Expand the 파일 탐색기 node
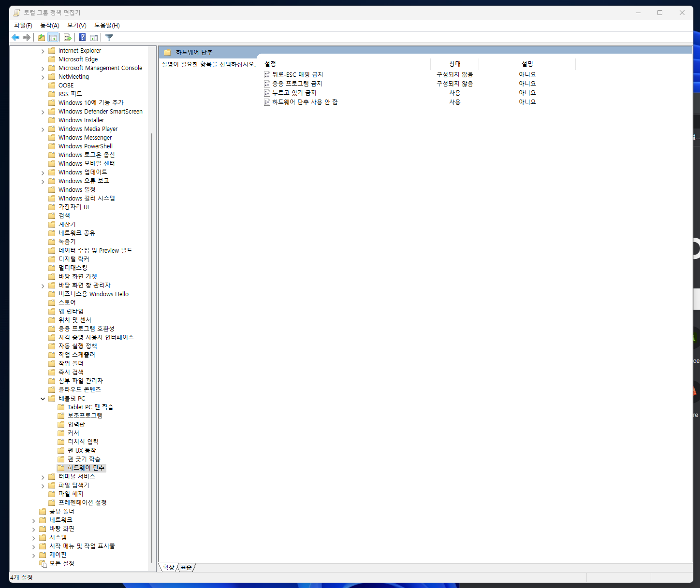The height and width of the screenshot is (588, 700). point(43,486)
